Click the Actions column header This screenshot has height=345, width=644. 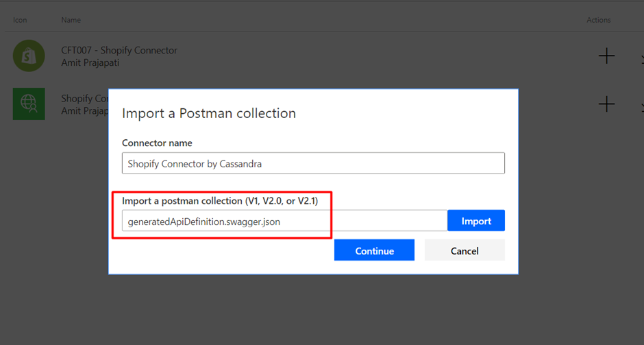click(598, 20)
